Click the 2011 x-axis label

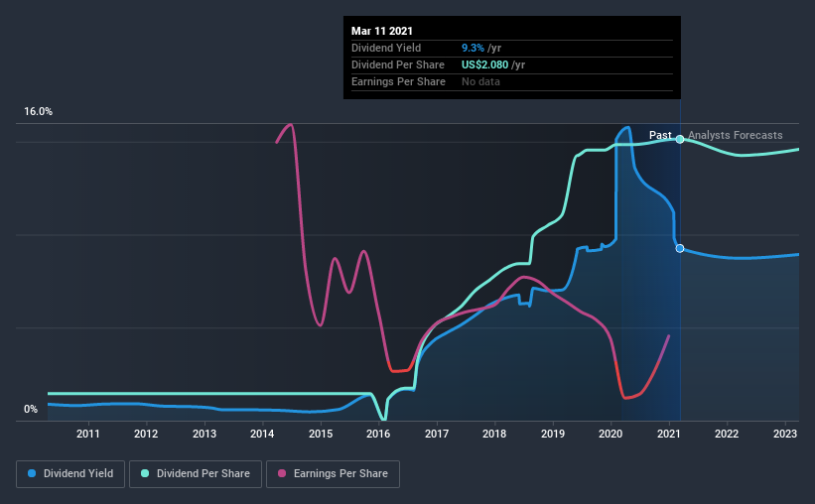pyautogui.click(x=87, y=434)
